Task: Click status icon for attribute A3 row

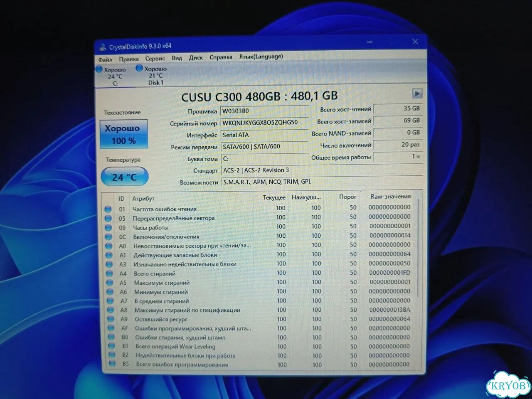Action: coord(109,264)
